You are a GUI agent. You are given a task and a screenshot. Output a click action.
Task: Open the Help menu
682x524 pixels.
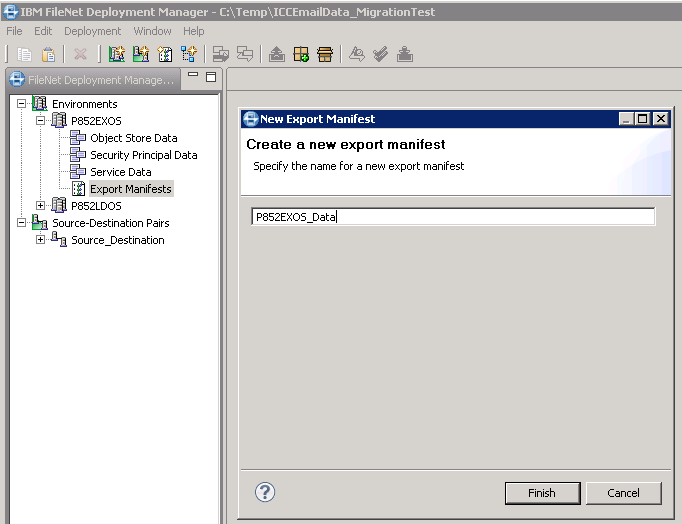coord(194,31)
